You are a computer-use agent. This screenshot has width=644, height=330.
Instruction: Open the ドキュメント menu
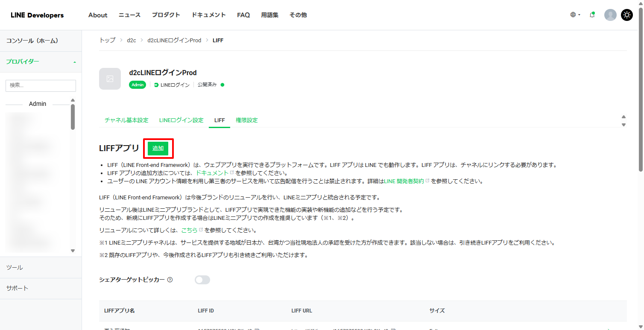pyautogui.click(x=208, y=15)
